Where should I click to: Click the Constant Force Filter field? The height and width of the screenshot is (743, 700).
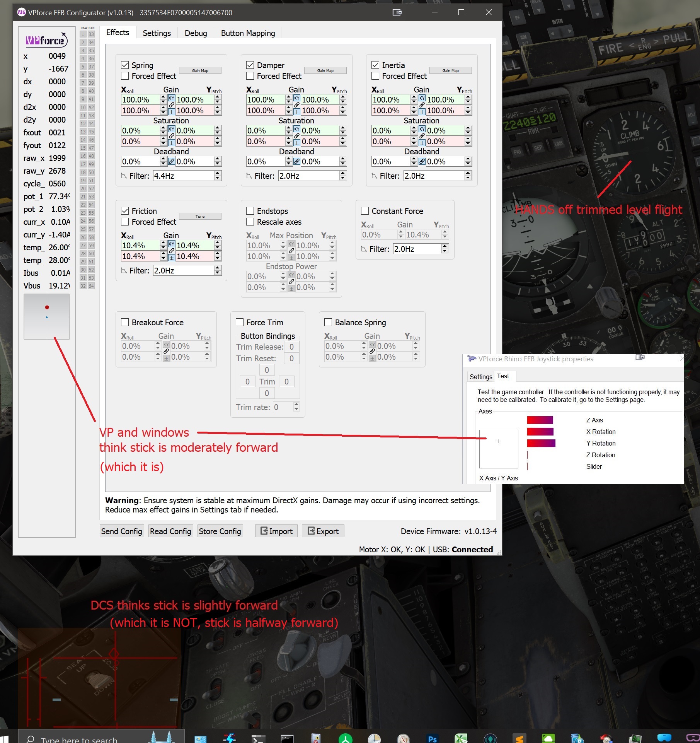coord(421,249)
